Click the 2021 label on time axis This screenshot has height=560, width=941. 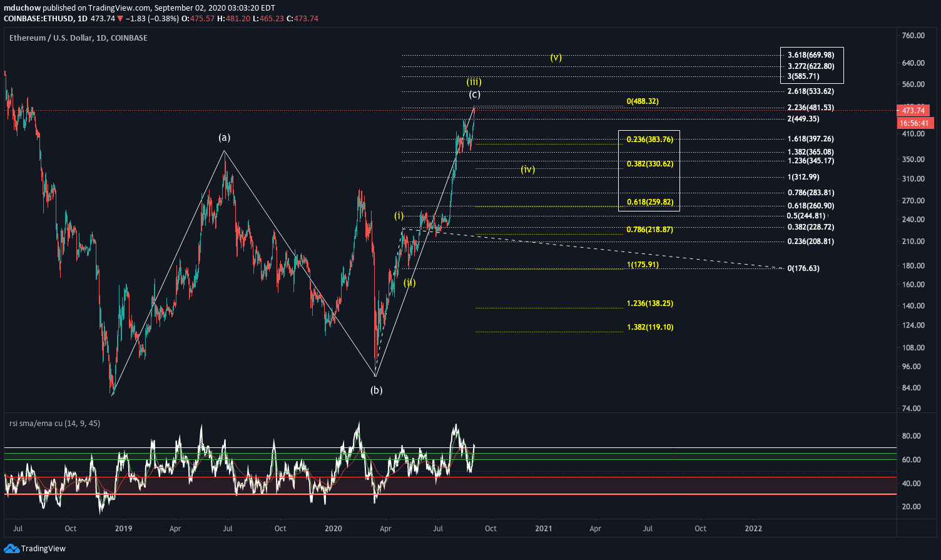point(544,529)
